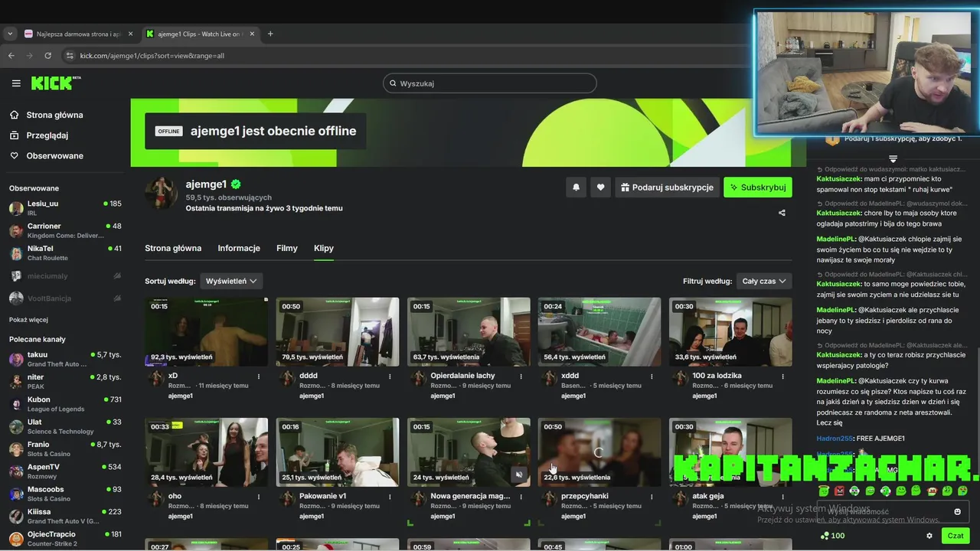
Task: Open a new browser tab
Action: 270,34
